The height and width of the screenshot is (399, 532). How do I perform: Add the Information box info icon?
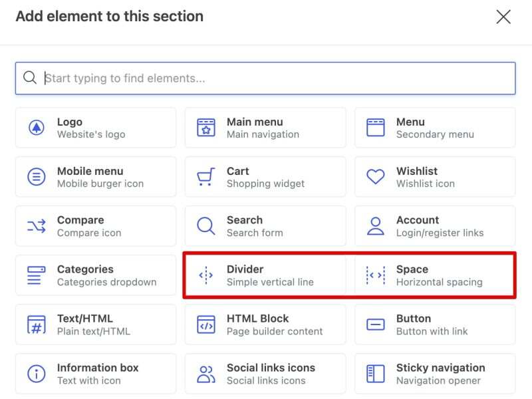point(37,374)
